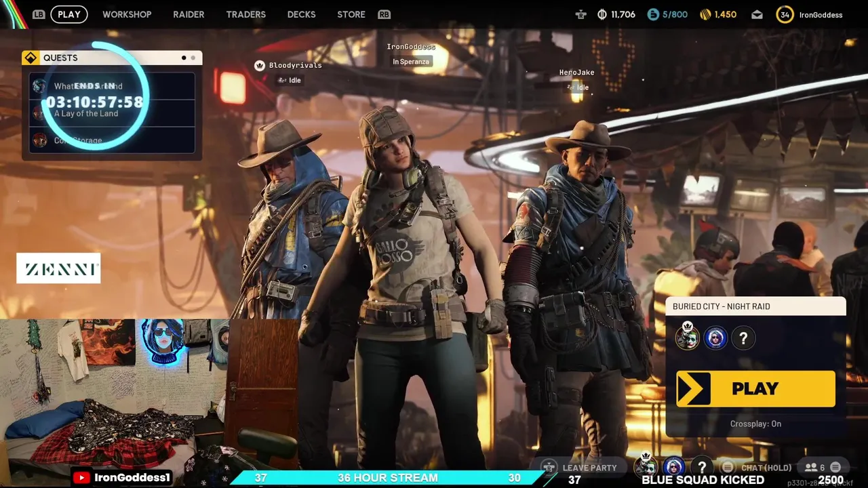Open the RAIDER tab
Viewport: 868px width, 488px height.
coord(189,14)
